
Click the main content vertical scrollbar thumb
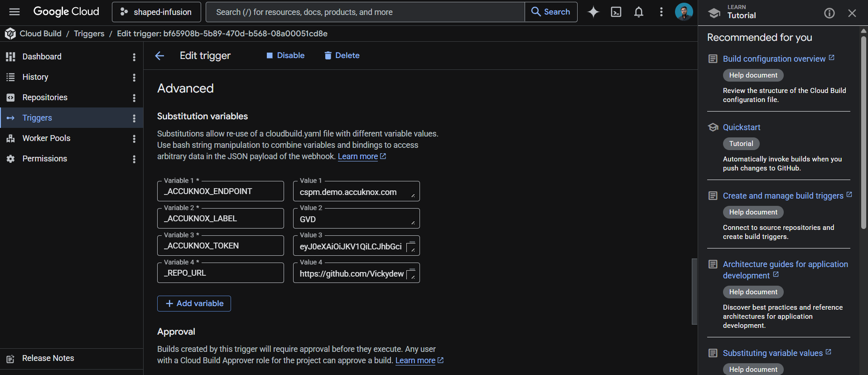[x=694, y=292]
